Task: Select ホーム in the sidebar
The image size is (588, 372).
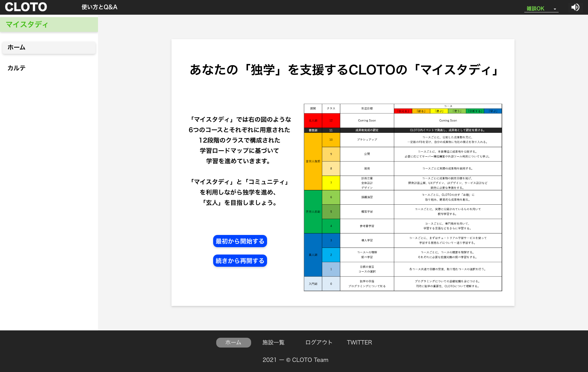Action: tap(49, 47)
